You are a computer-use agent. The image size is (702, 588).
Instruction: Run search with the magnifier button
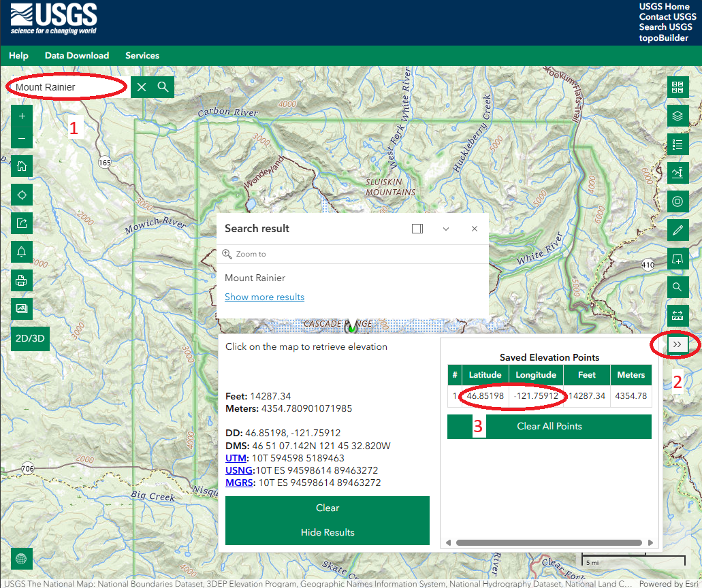coord(163,87)
